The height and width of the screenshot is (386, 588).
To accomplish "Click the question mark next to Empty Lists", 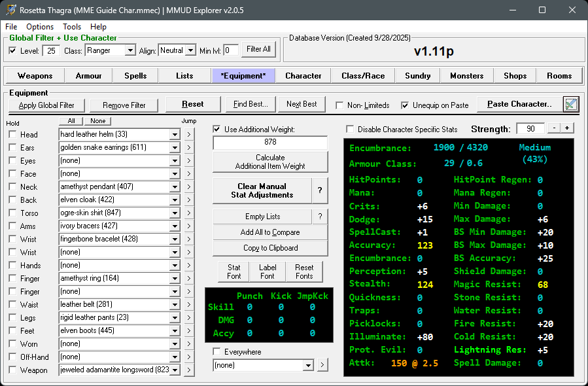I will [x=319, y=217].
